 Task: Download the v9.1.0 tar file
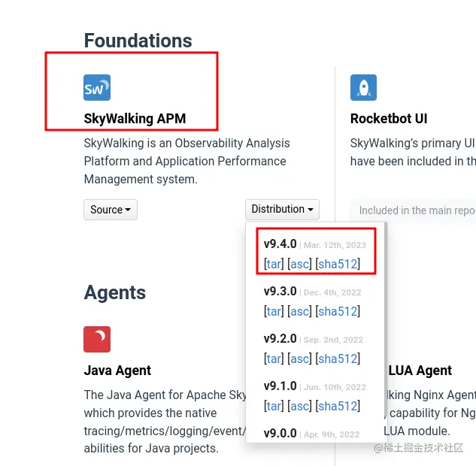(x=274, y=406)
